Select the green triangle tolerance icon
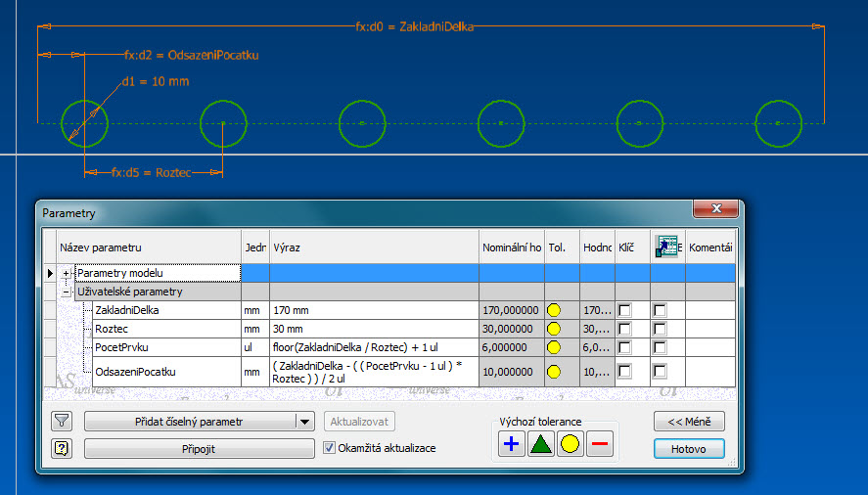The width and height of the screenshot is (868, 495). [x=541, y=444]
